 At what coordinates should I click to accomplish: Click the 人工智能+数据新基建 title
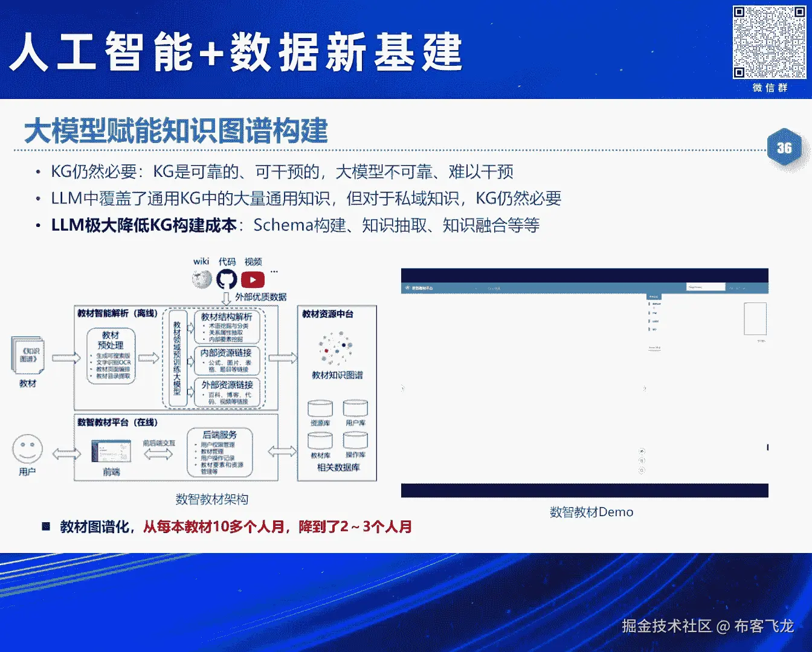point(236,52)
